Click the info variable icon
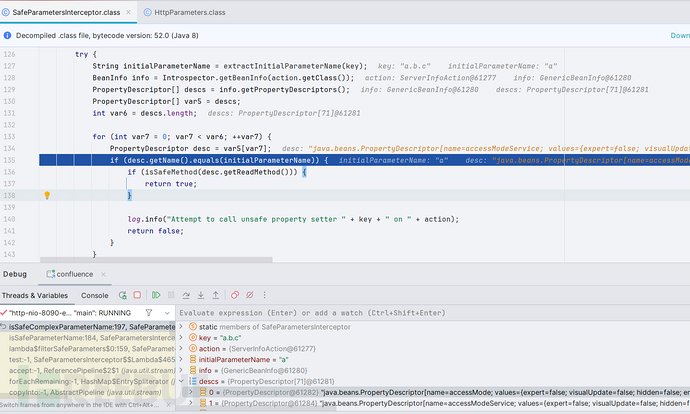Image resolution: width=690 pixels, height=414 pixels. tap(193, 370)
